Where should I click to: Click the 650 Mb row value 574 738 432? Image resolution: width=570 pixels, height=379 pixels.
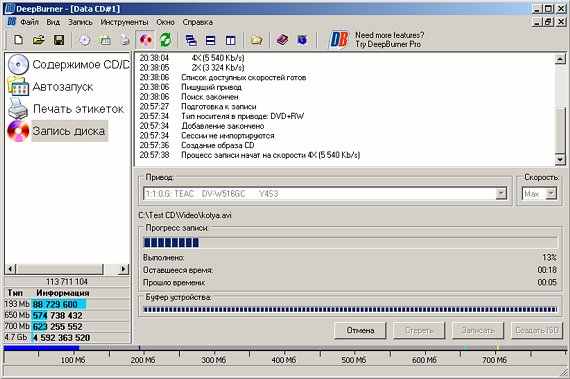click(x=57, y=315)
